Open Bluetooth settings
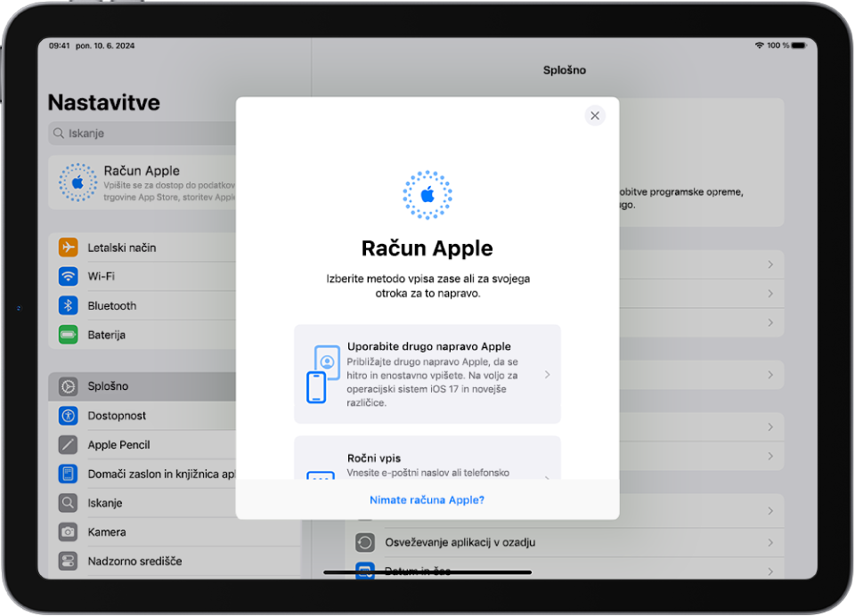Viewport: 855px width, 616px height. [x=142, y=306]
